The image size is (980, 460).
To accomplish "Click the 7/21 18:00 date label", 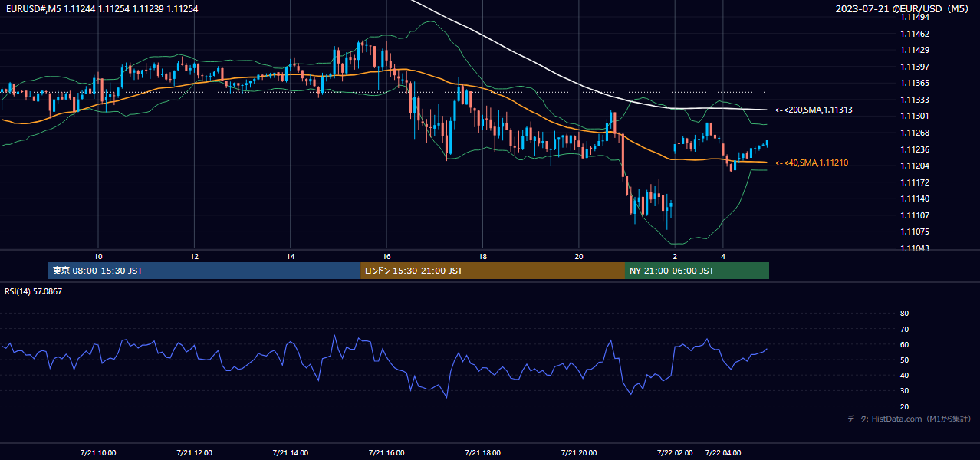I will pos(482,453).
